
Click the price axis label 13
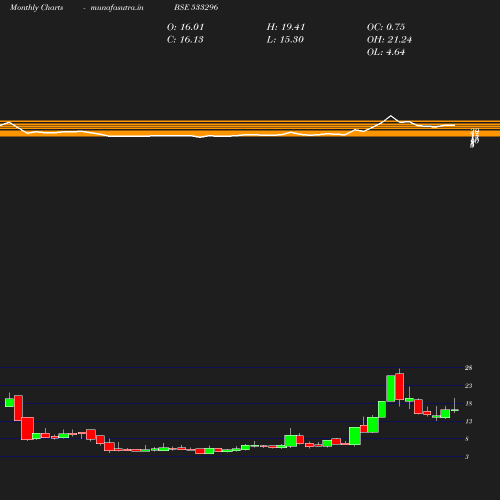[468, 421]
